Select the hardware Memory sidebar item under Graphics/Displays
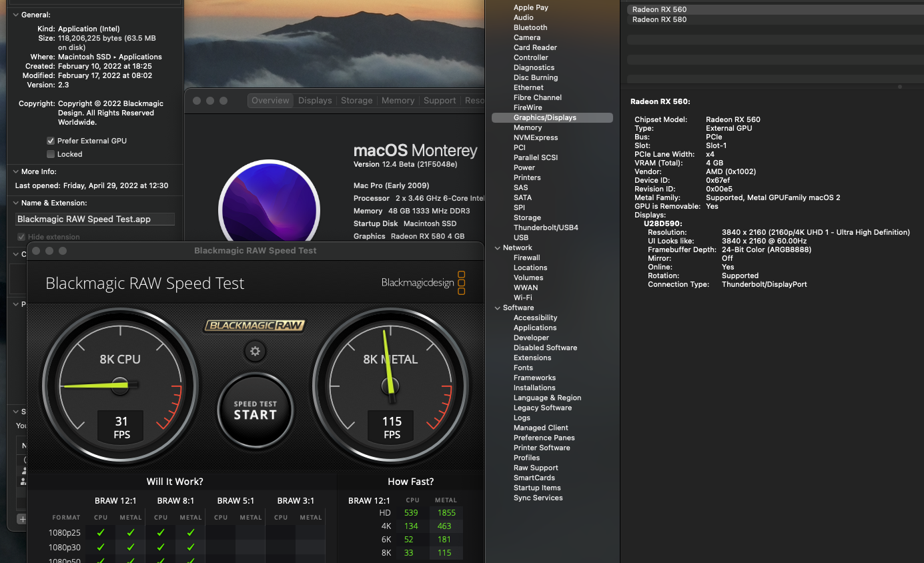 coord(528,127)
